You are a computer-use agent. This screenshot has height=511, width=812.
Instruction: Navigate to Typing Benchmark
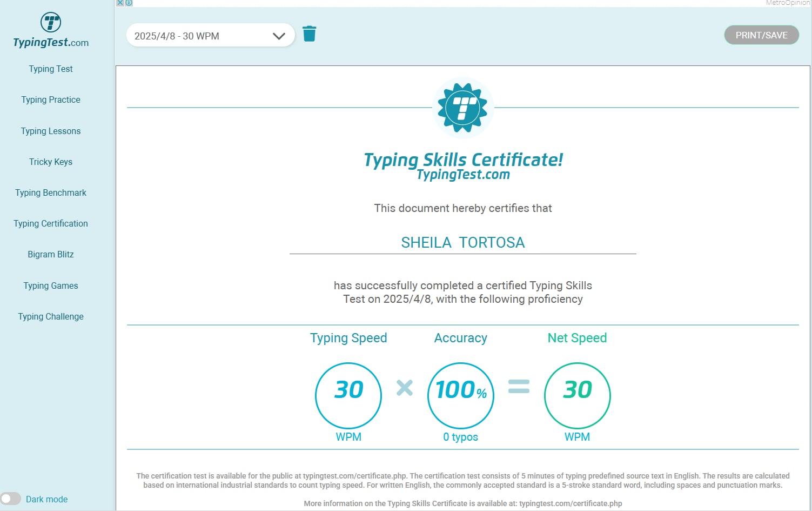coord(51,193)
